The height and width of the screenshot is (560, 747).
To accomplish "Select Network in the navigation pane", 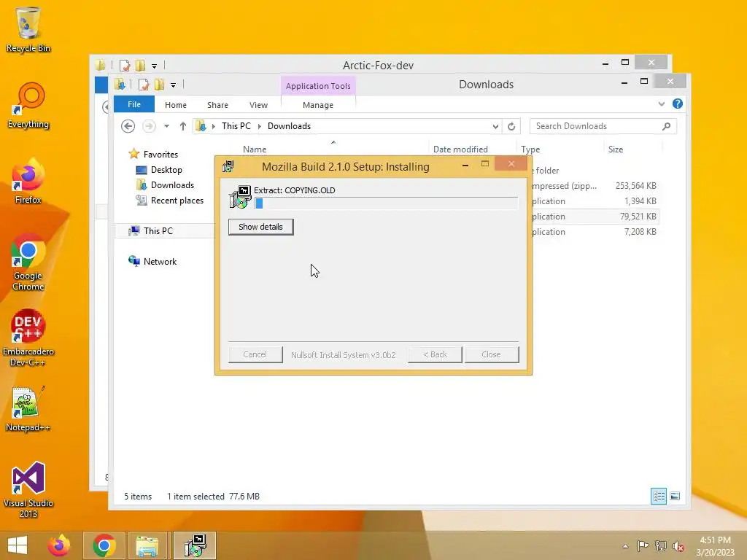I will (x=160, y=262).
